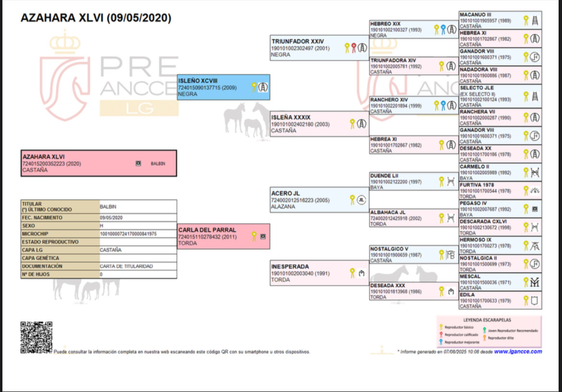Click the yellow ribbon on ISLEÑO XCVIII
This screenshot has width=562, height=392.
254,87
